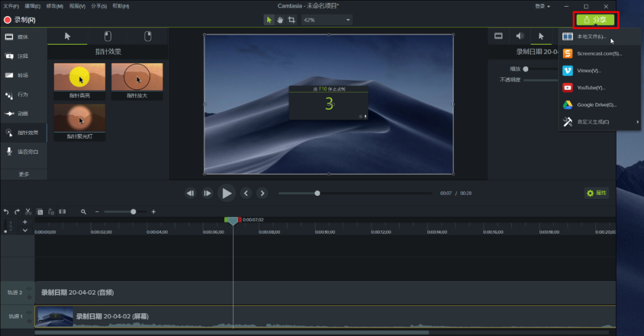This screenshot has height=336, width=644.
Task: Switch to right-click effects tab
Action: click(x=148, y=36)
